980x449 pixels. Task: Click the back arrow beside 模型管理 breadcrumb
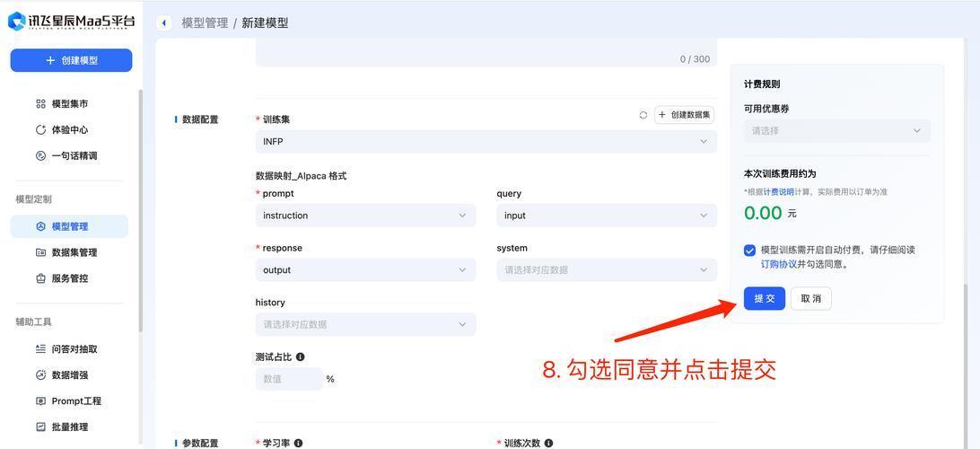[x=164, y=23]
